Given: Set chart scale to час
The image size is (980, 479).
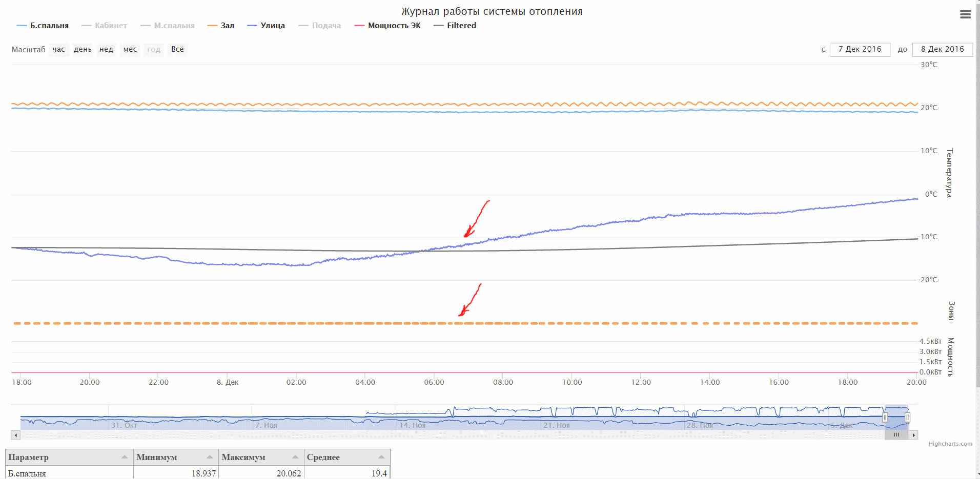Looking at the screenshot, I should click(59, 50).
